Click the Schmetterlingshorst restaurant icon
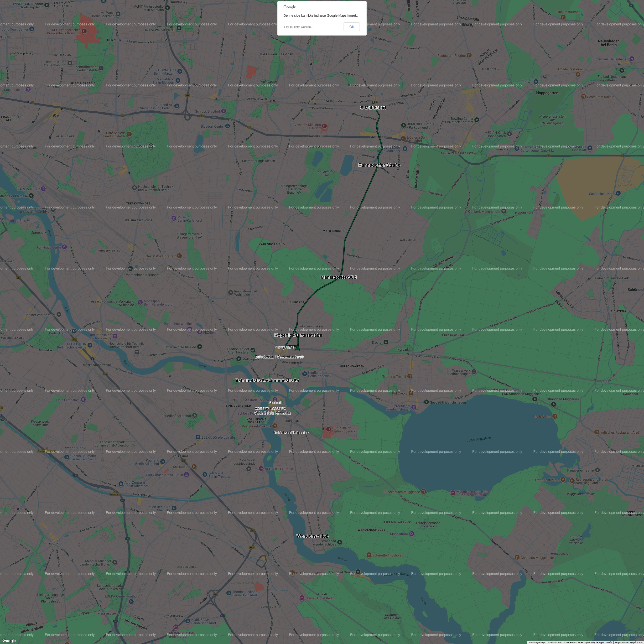This screenshot has width=644, height=644. click(x=369, y=555)
